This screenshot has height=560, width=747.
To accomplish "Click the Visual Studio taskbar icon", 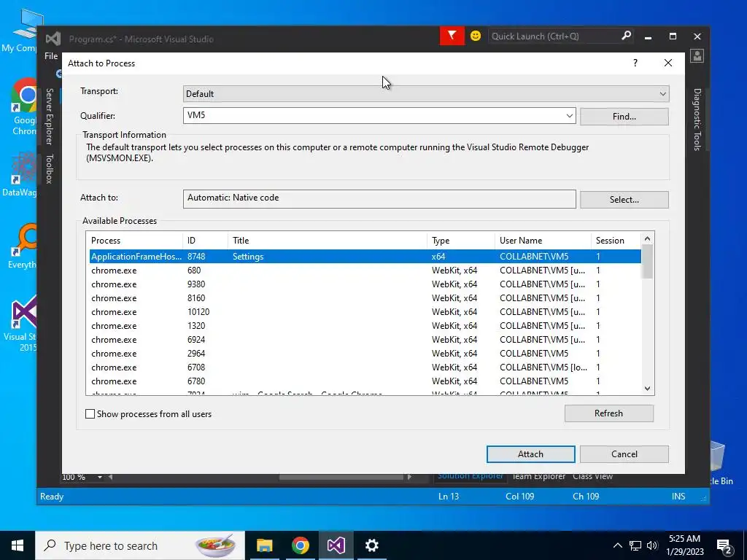I will click(336, 545).
